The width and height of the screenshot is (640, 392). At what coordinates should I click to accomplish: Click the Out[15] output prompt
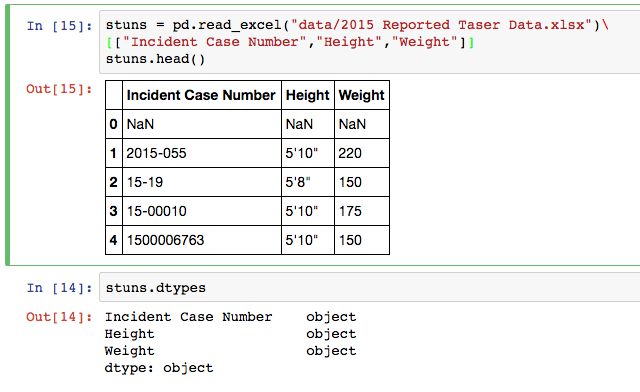pos(59,89)
